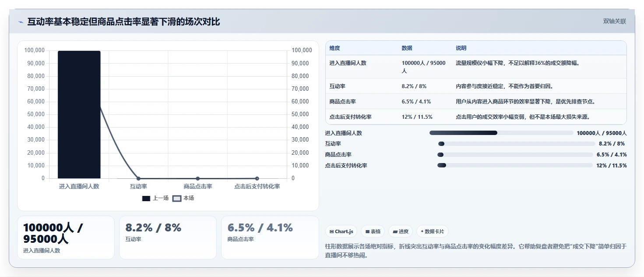Click the 8.2% / 8% cell in the table
The width and height of the screenshot is (644, 277).
point(414,86)
